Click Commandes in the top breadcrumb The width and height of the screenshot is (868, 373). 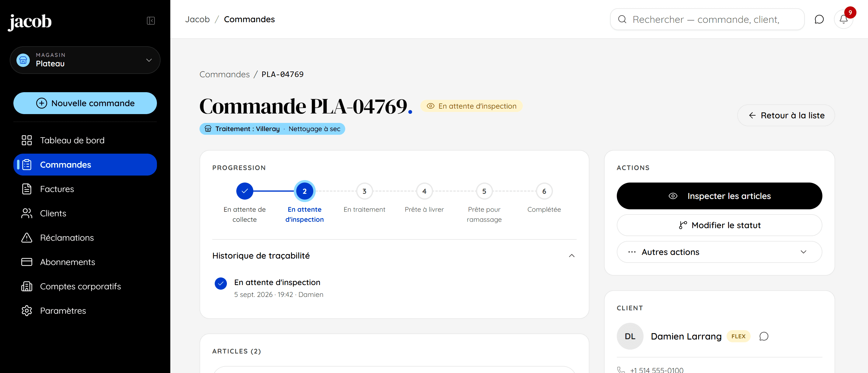point(249,19)
